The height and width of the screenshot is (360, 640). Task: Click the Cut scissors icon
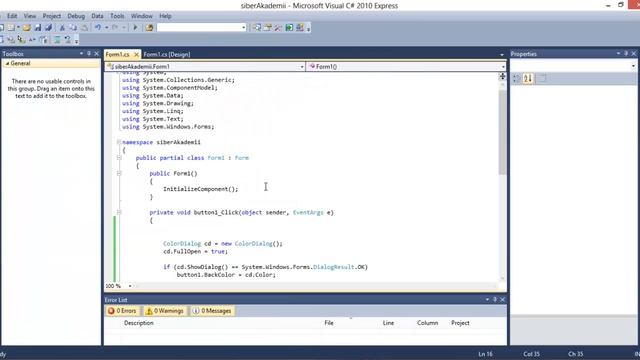click(x=62, y=28)
